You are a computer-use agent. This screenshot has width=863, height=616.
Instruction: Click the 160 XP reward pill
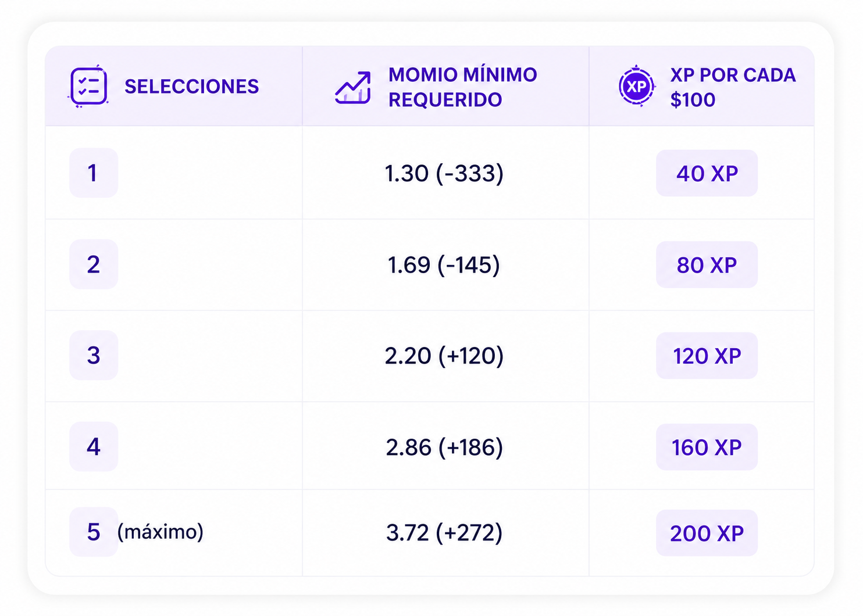coord(707,447)
